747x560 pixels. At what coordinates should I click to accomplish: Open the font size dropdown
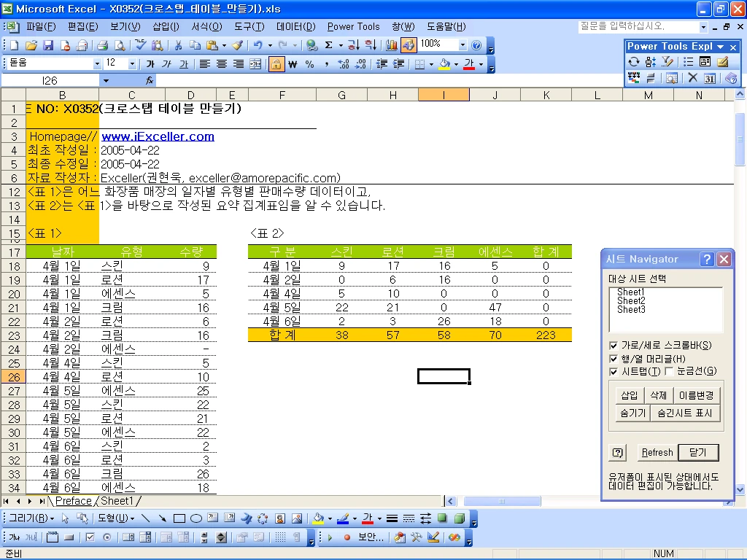tap(133, 63)
